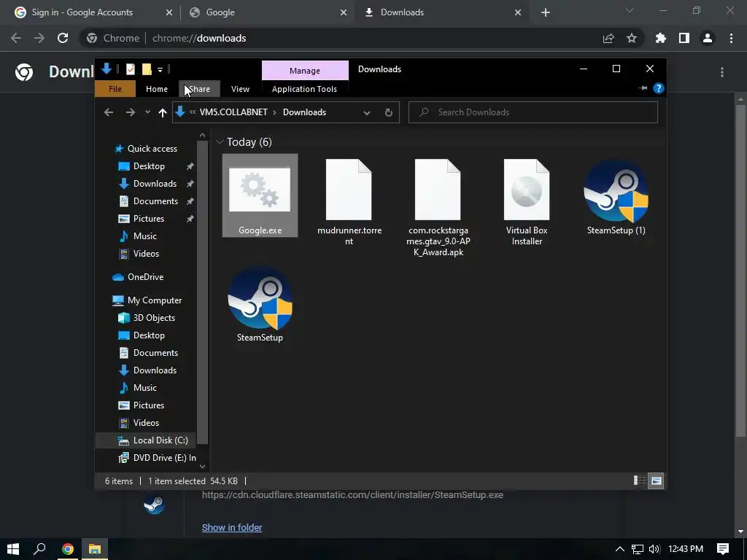Select the SteamSetup installer icon
This screenshot has height=560, width=747.
[260, 298]
